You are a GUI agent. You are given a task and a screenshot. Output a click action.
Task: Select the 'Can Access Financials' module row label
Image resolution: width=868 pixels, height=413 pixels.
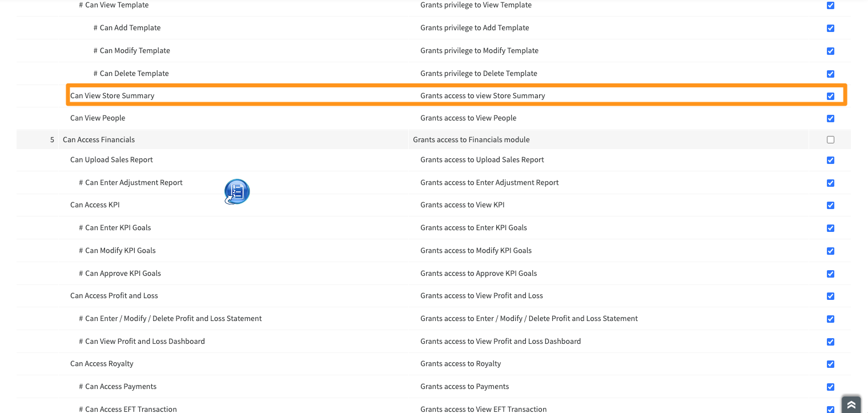click(99, 139)
